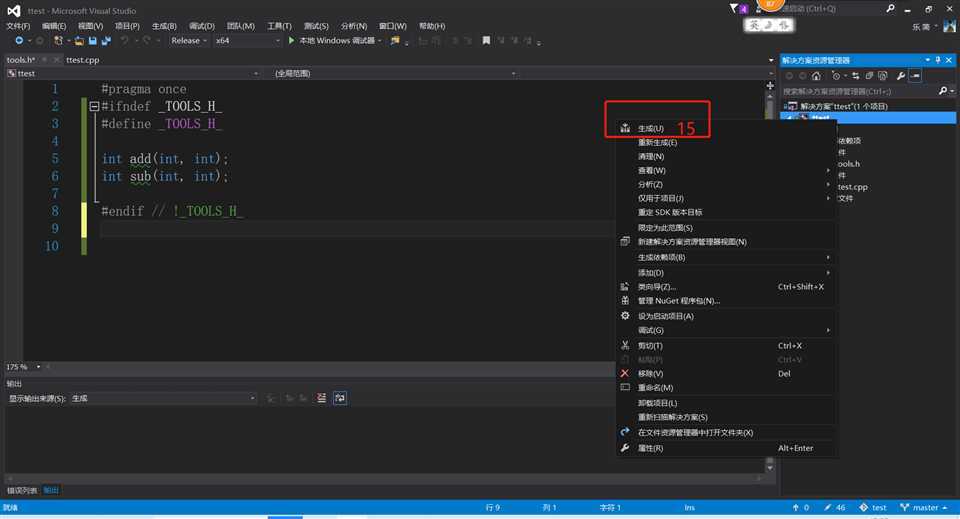The image size is (960, 519).
Task: Click the notifications flag icon in title bar
Action: coord(734,9)
